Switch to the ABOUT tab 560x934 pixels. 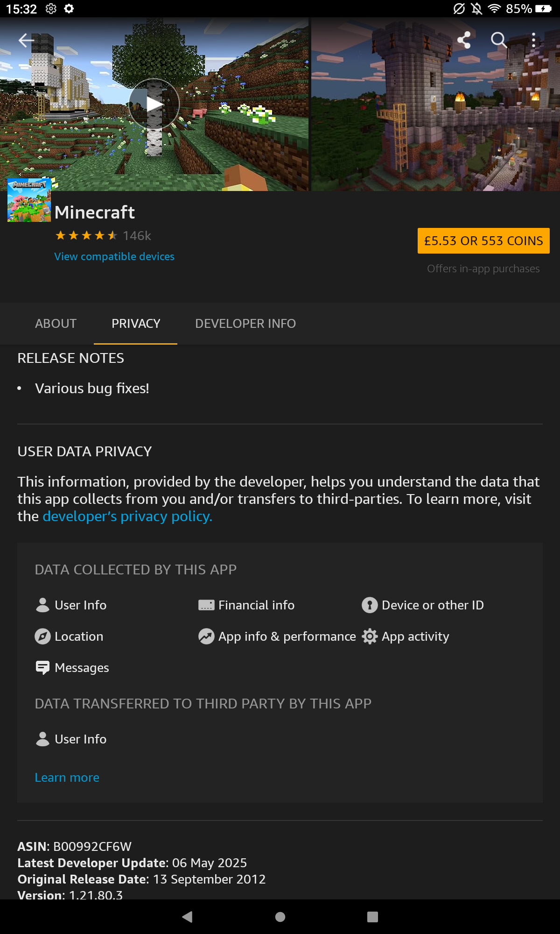[56, 323]
